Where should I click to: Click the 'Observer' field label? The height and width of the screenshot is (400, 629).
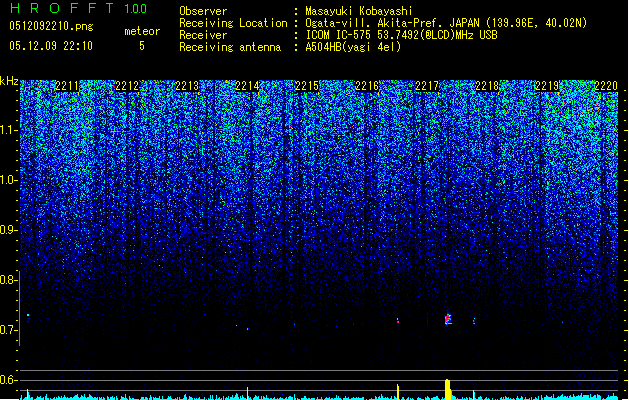[203, 11]
